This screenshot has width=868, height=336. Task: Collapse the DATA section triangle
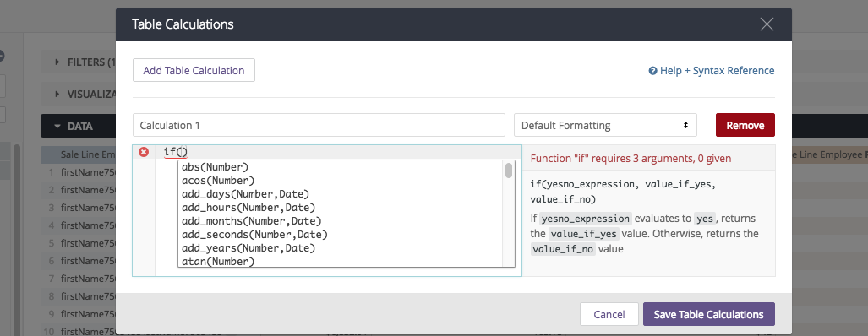point(57,127)
